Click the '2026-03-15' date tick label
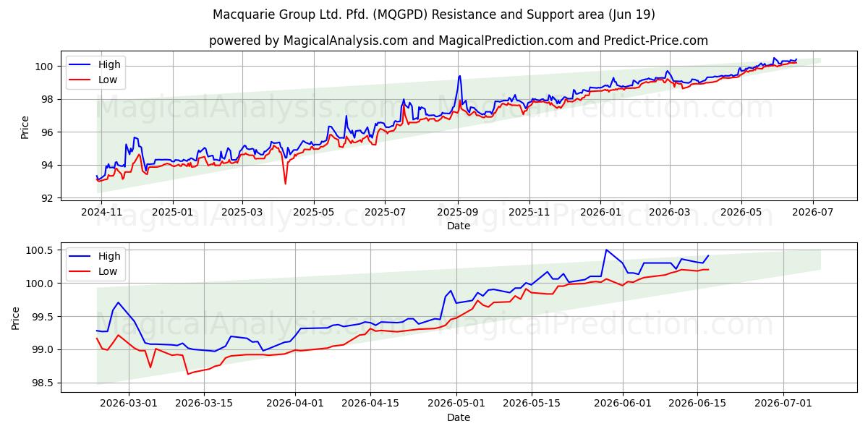This screenshot has height=434, width=868. pos(205,404)
